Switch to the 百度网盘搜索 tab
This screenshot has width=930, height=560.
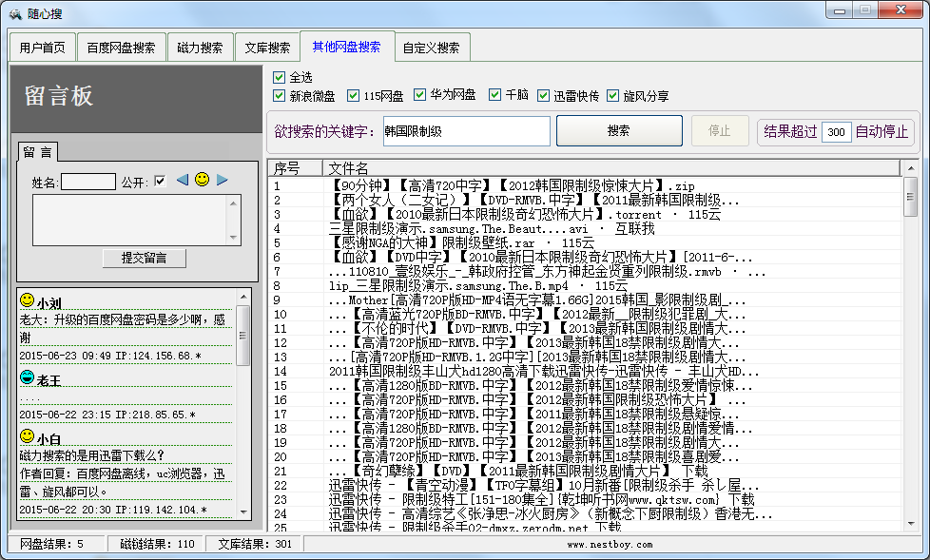121,48
